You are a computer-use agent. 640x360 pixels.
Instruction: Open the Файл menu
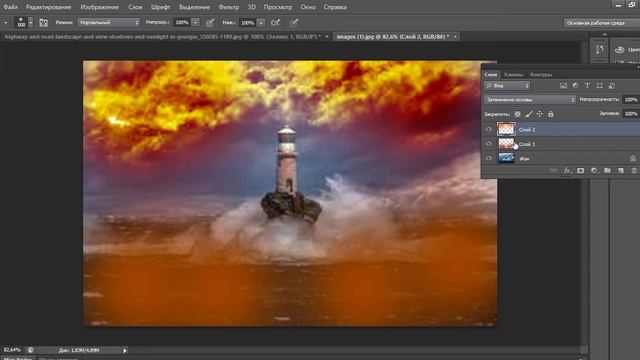[10, 7]
